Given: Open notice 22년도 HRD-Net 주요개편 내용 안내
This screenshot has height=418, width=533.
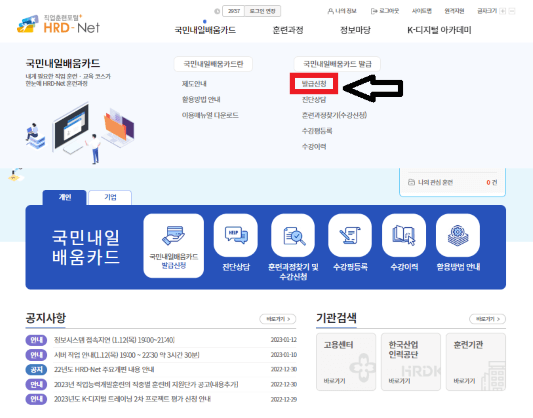Looking at the screenshot, I should (104, 369).
